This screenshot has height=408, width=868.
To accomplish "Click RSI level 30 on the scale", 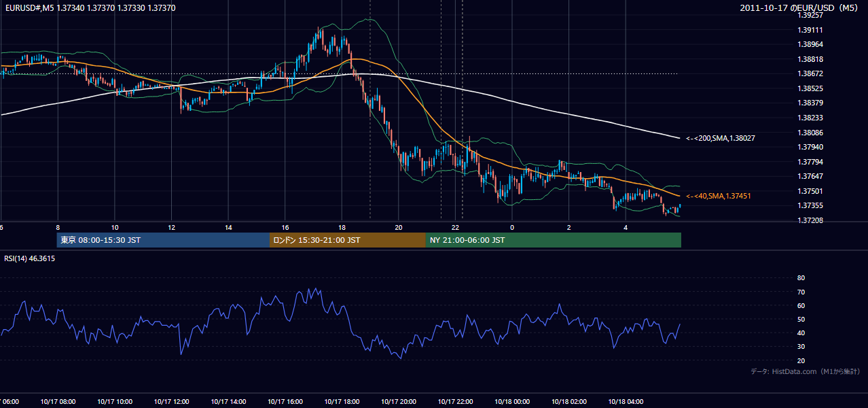I will point(801,347).
